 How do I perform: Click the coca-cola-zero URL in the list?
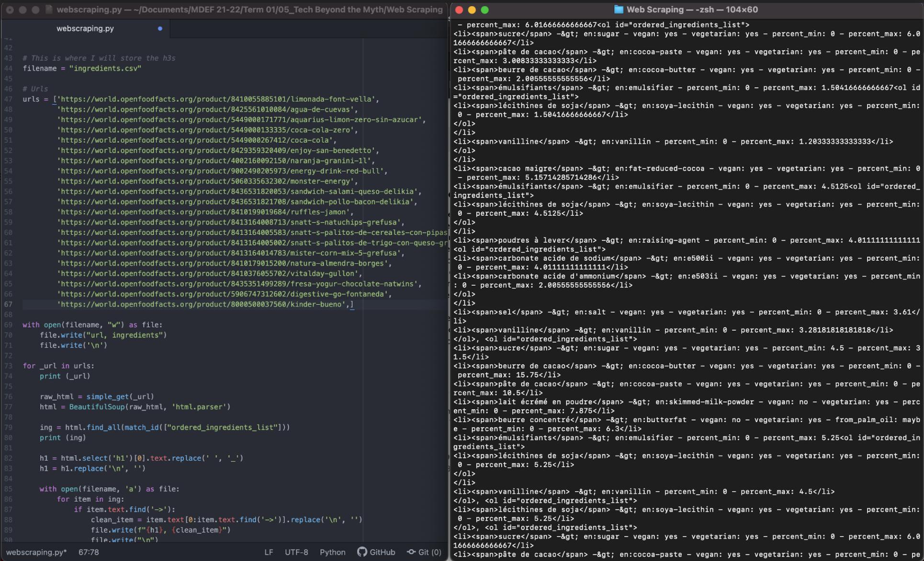(x=206, y=130)
